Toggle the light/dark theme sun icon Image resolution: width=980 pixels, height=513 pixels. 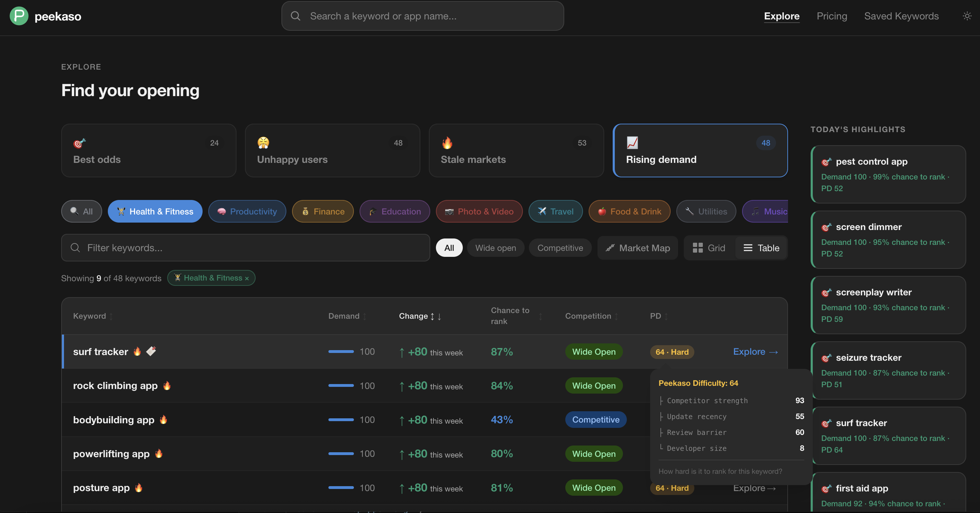tap(967, 16)
